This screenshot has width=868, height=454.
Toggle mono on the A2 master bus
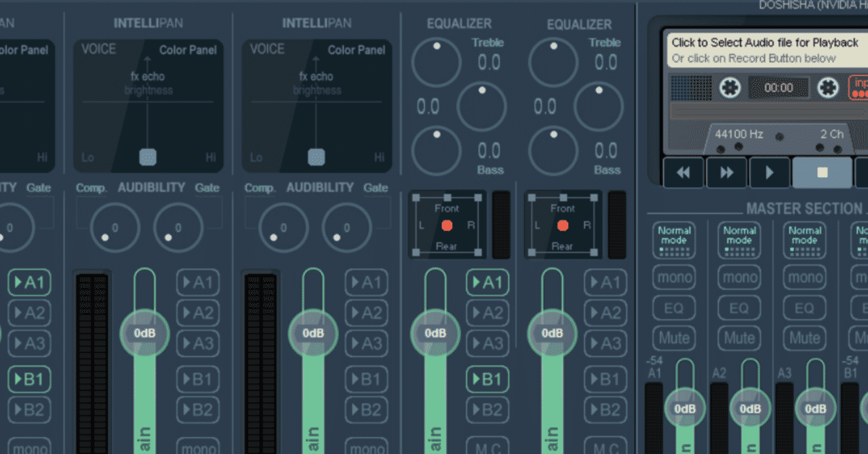pos(739,277)
